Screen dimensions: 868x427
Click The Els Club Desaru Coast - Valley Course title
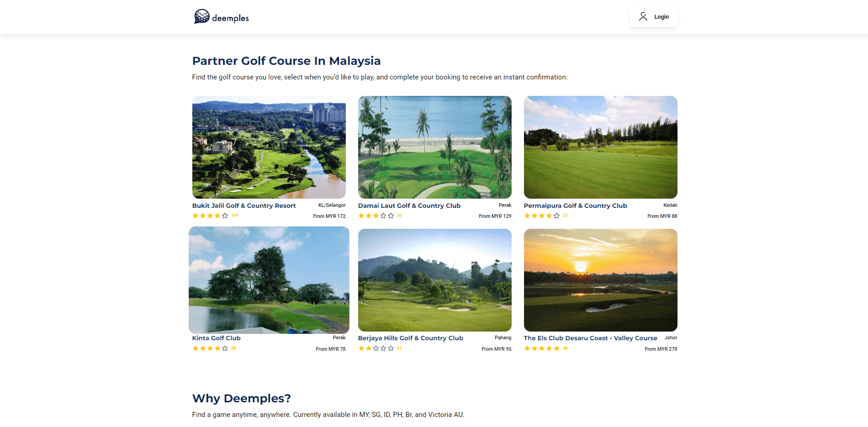[x=591, y=338]
